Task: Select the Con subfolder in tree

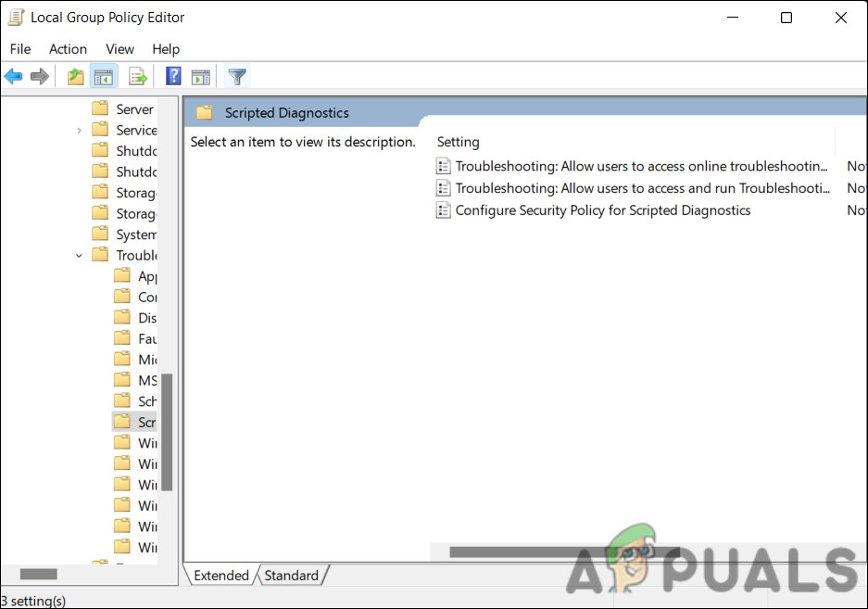Action: pyautogui.click(x=135, y=297)
